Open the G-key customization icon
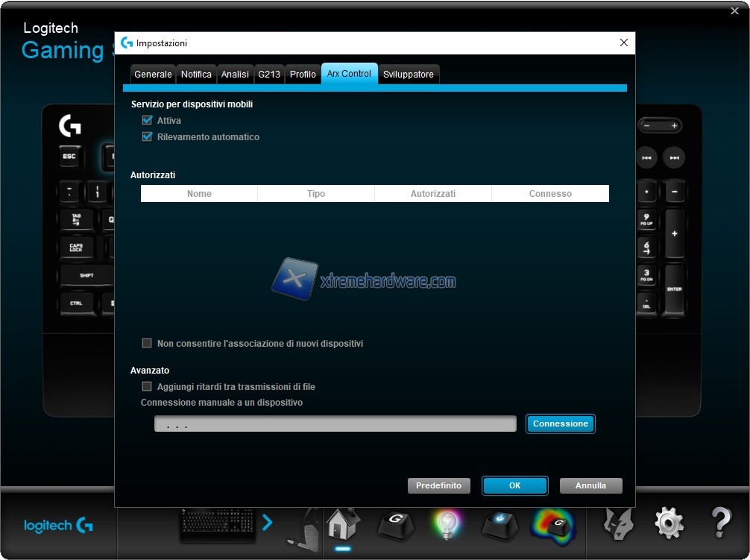 click(395, 524)
